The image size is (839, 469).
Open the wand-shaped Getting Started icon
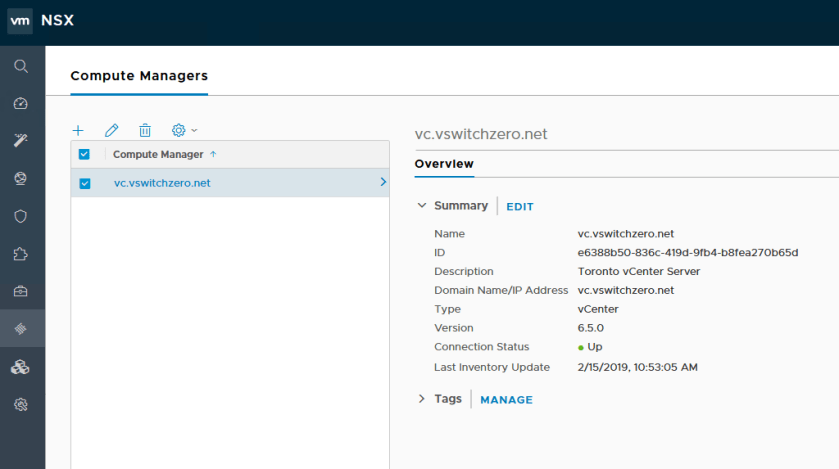pos(21,141)
